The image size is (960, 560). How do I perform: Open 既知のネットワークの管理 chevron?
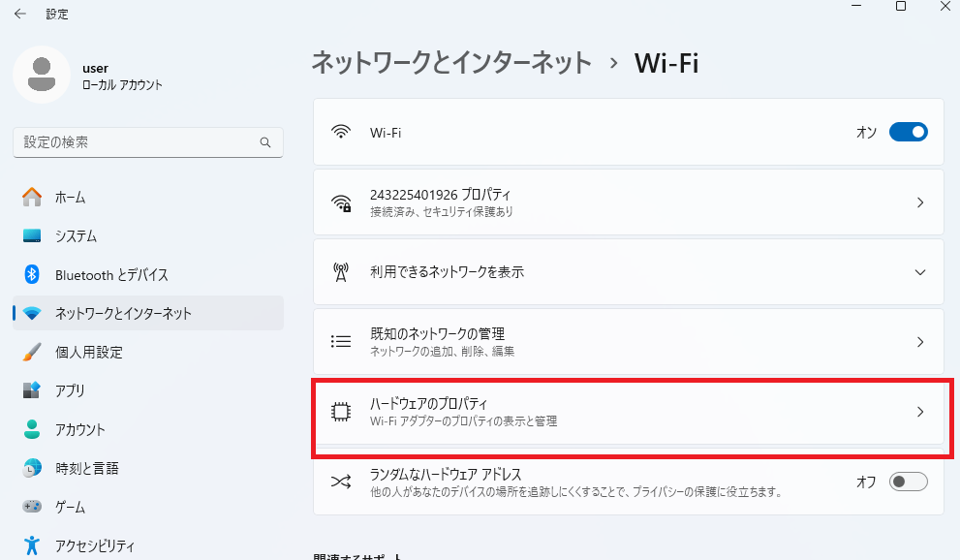click(x=920, y=342)
